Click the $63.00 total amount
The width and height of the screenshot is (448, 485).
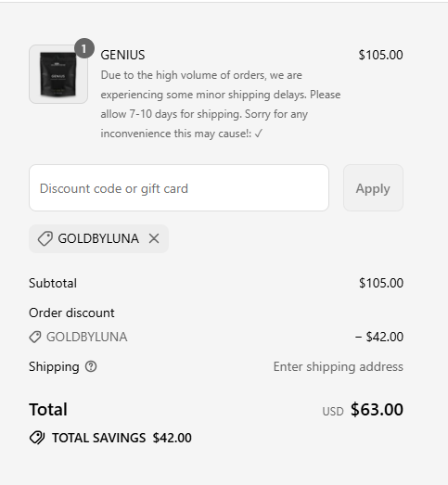[x=377, y=409]
